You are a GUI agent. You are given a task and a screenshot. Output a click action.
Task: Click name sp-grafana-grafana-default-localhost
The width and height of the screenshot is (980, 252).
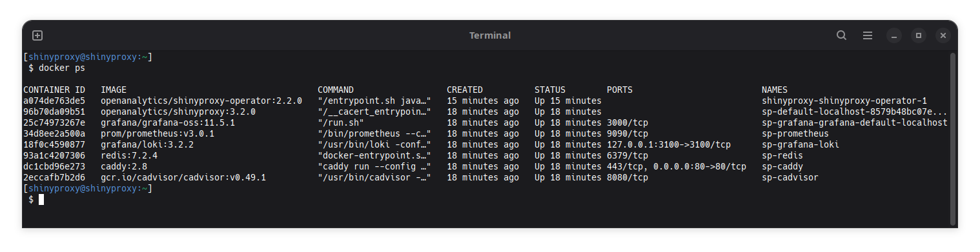pos(855,122)
